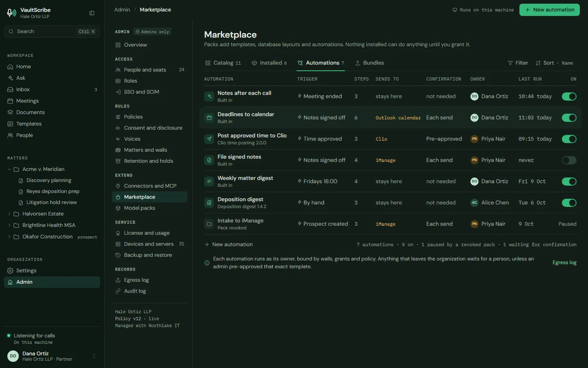Screen dimensions: 588x368
Task: Click the New automation green button
Action: pyautogui.click(x=549, y=10)
